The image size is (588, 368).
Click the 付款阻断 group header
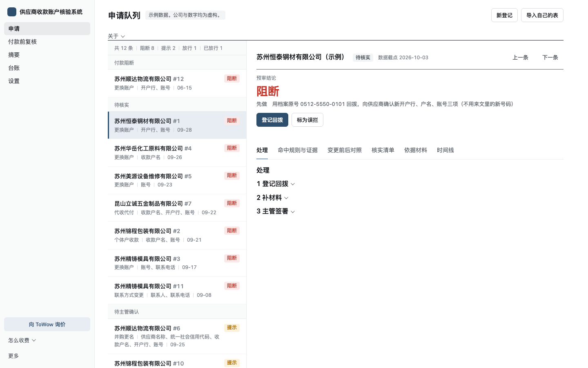pos(177,63)
